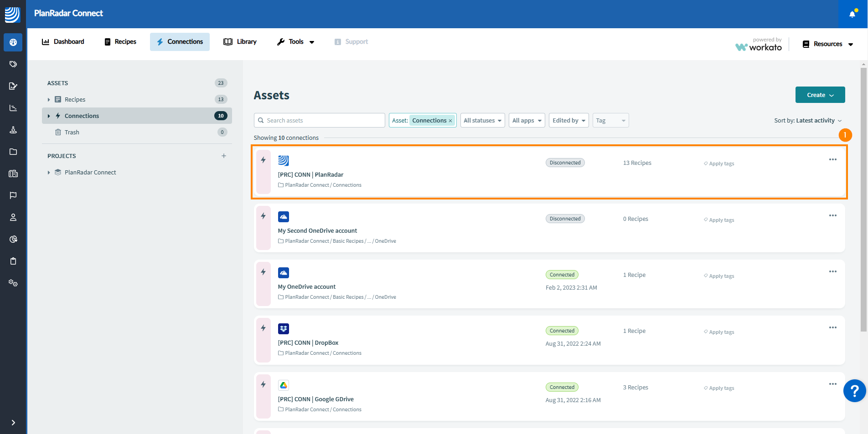
Task: Open the notifications bell
Action: (x=852, y=14)
